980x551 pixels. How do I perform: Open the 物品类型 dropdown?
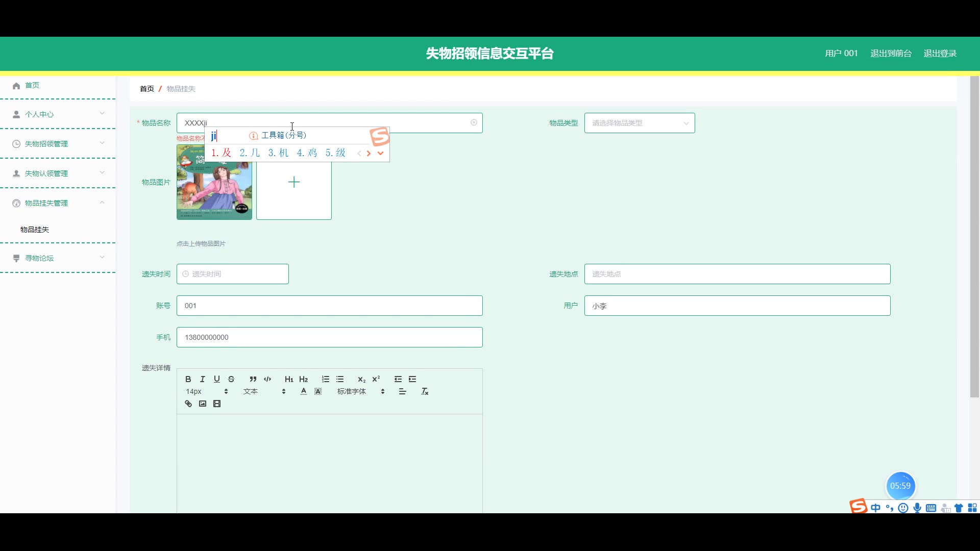point(639,123)
